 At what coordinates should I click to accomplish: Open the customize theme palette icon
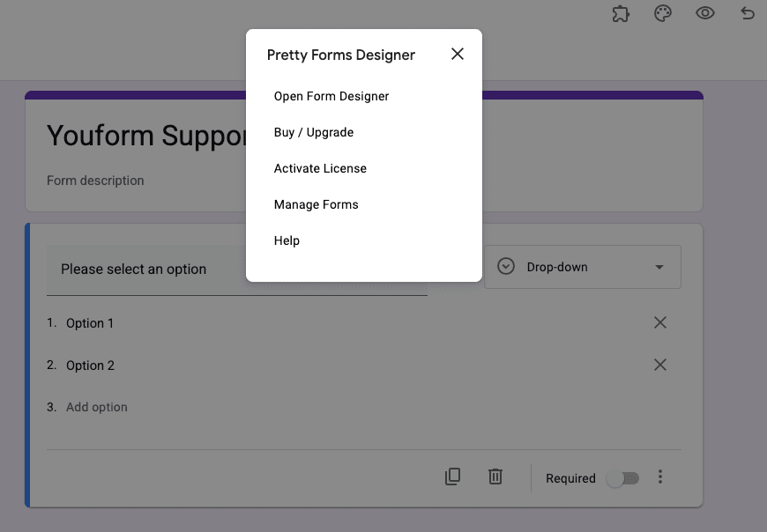(x=663, y=13)
